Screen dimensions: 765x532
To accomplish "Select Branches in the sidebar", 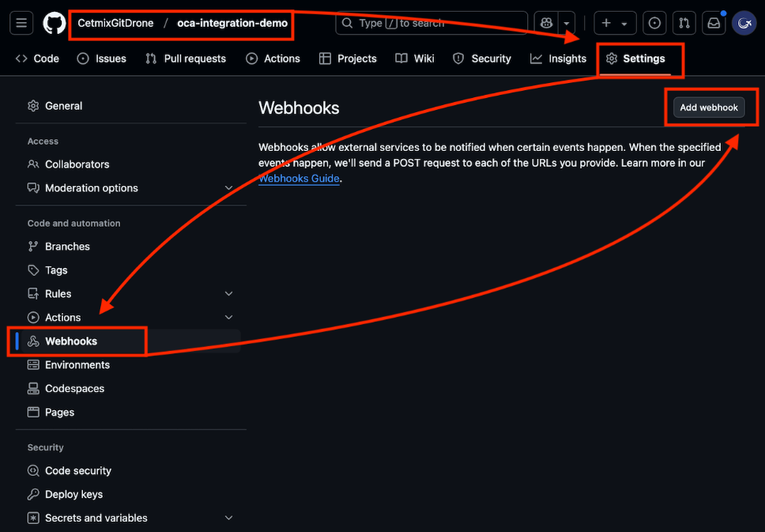I will (67, 246).
